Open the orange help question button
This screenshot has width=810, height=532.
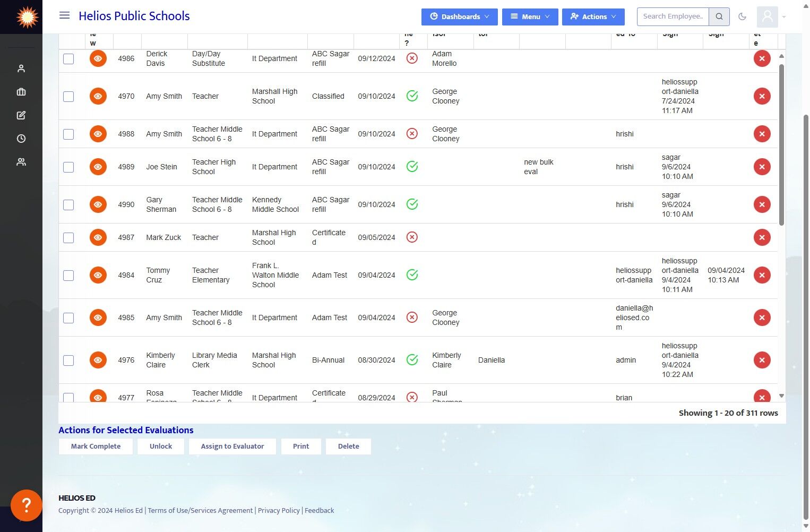click(27, 505)
